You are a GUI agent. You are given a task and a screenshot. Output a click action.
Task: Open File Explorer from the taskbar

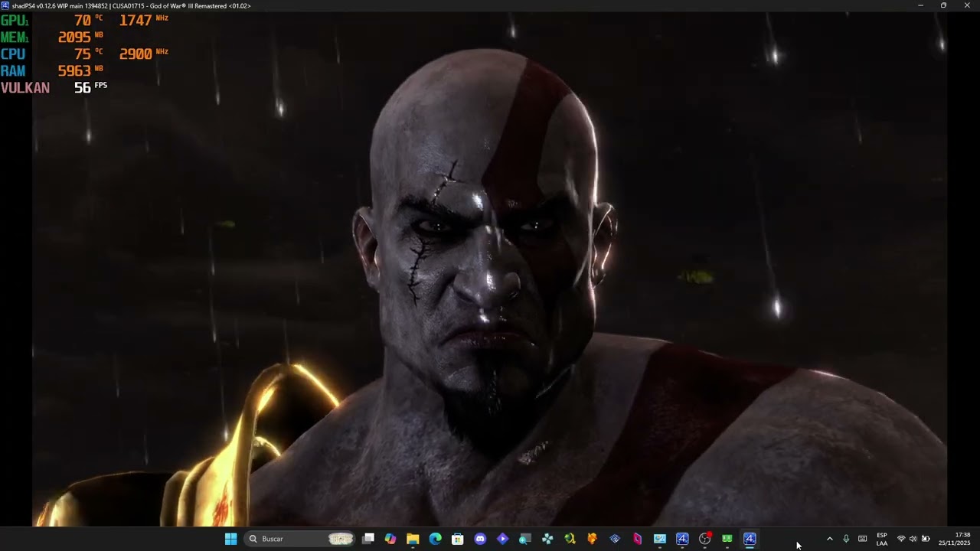point(413,539)
